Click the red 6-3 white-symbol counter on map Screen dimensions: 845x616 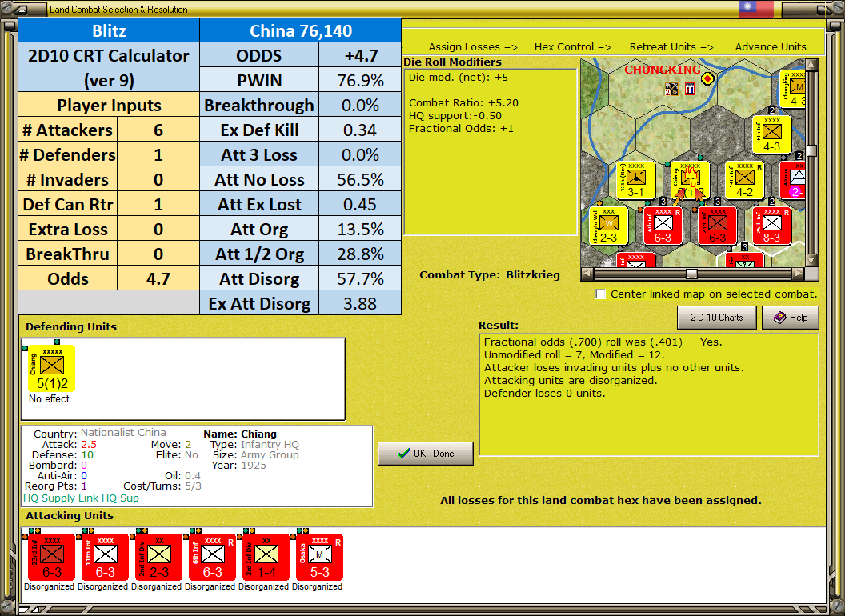[x=663, y=226]
